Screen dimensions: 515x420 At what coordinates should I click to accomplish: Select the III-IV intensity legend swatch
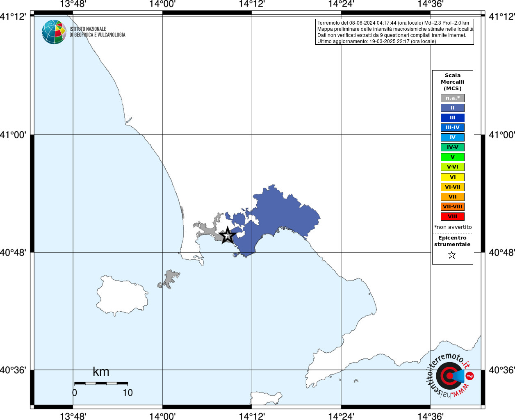click(453, 128)
